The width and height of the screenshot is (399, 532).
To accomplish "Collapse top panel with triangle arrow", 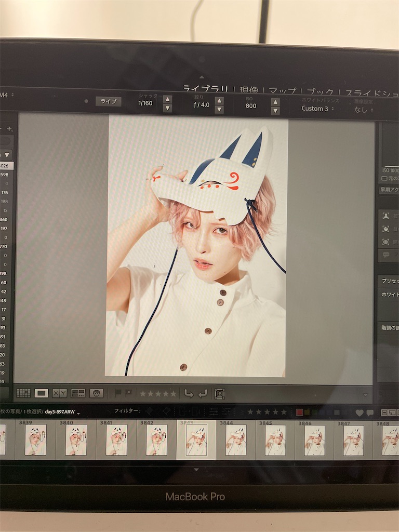I will (x=202, y=77).
